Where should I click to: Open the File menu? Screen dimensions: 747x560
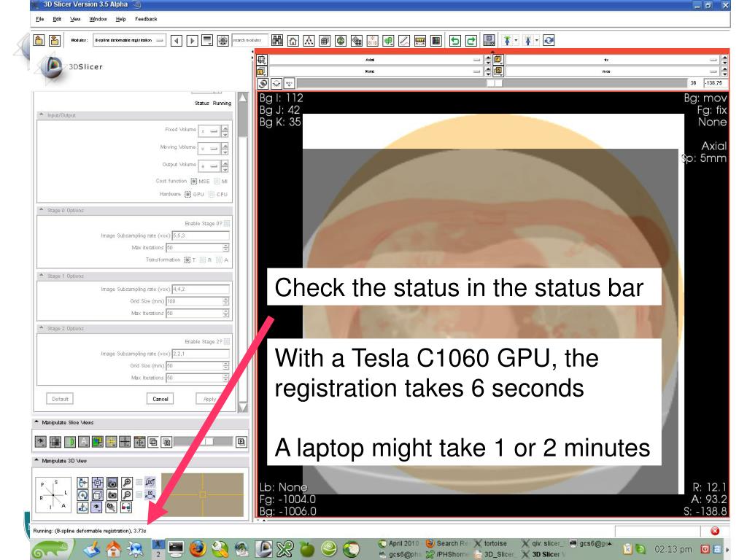click(40, 19)
